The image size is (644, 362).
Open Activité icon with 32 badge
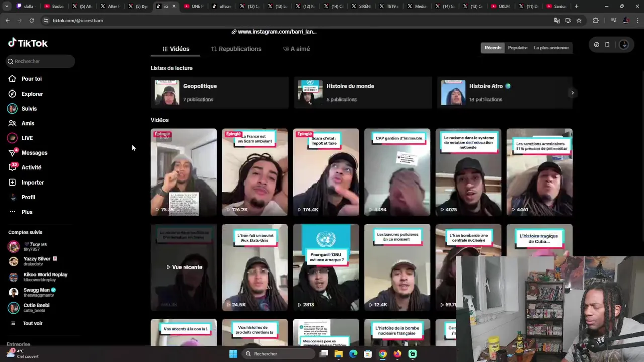[x=12, y=167]
